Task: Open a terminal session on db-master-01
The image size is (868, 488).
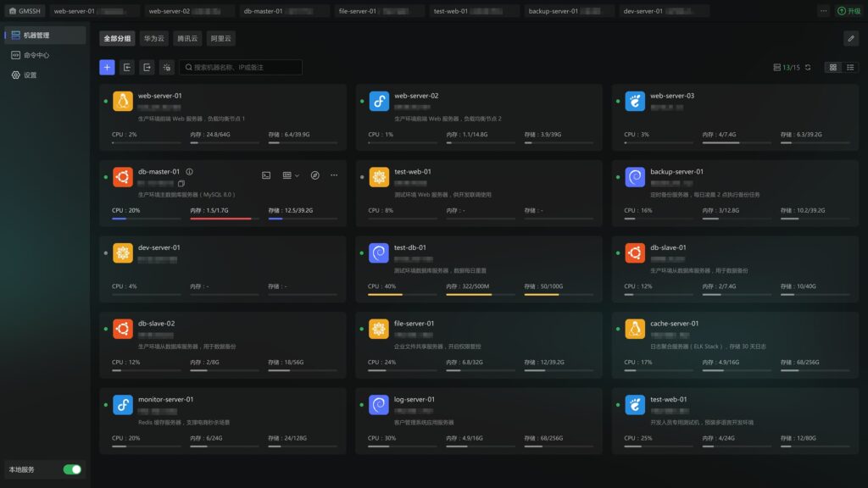Action: point(266,175)
